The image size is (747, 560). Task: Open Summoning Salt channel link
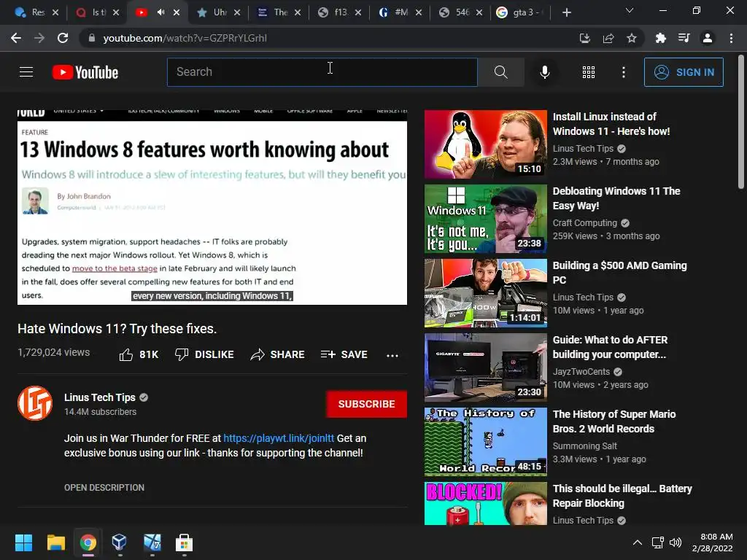coord(584,446)
